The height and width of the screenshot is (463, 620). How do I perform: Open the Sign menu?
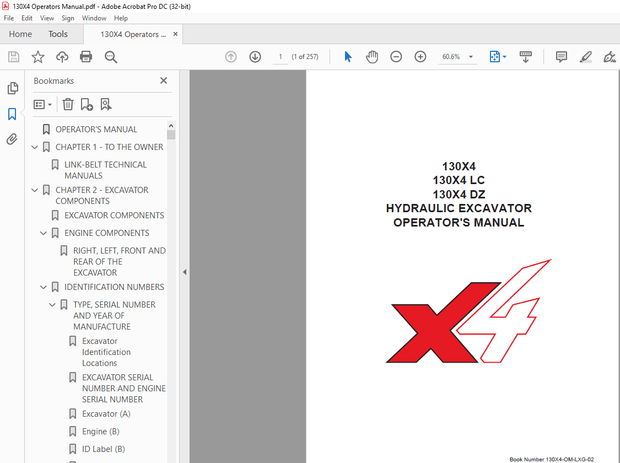tap(68, 18)
